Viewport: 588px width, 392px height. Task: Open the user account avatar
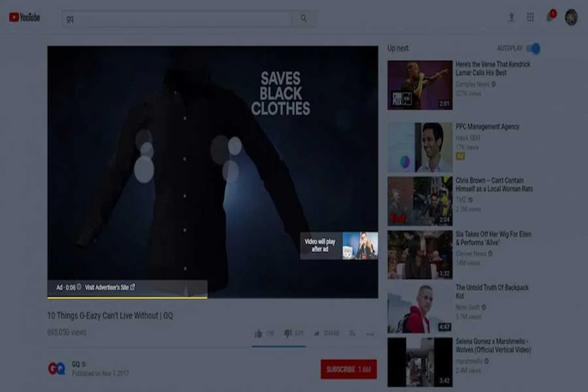click(571, 18)
